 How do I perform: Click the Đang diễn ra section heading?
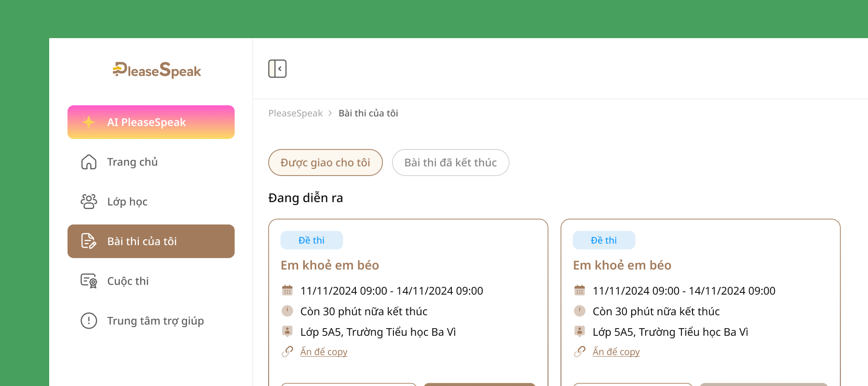(x=306, y=198)
